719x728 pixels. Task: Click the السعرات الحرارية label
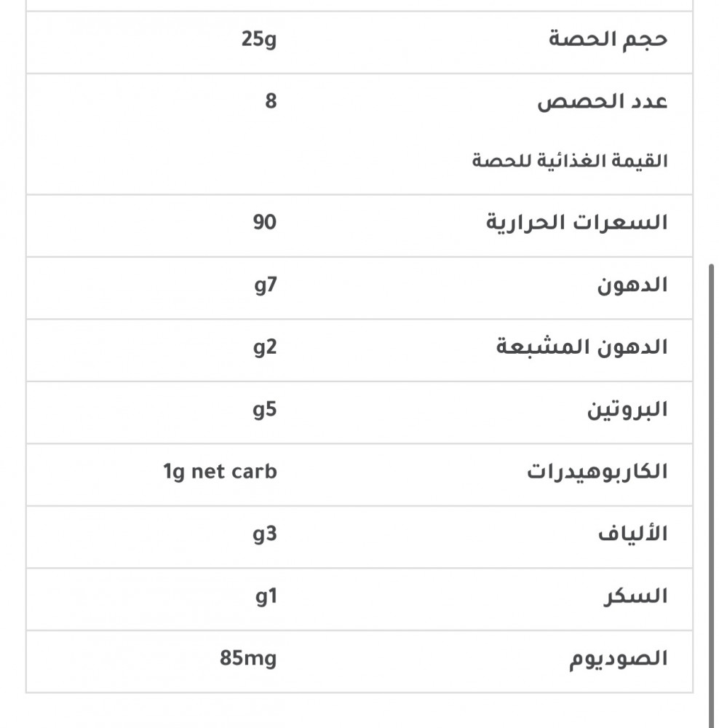click(x=576, y=223)
